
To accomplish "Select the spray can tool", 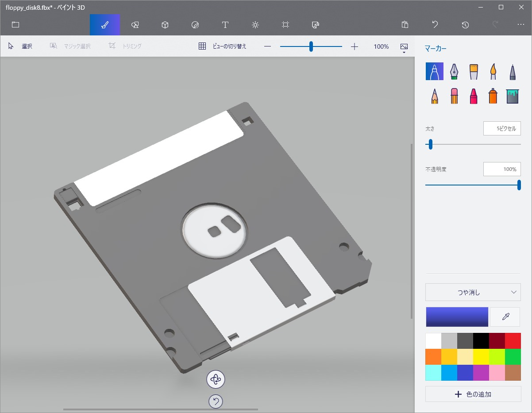I will tap(493, 96).
